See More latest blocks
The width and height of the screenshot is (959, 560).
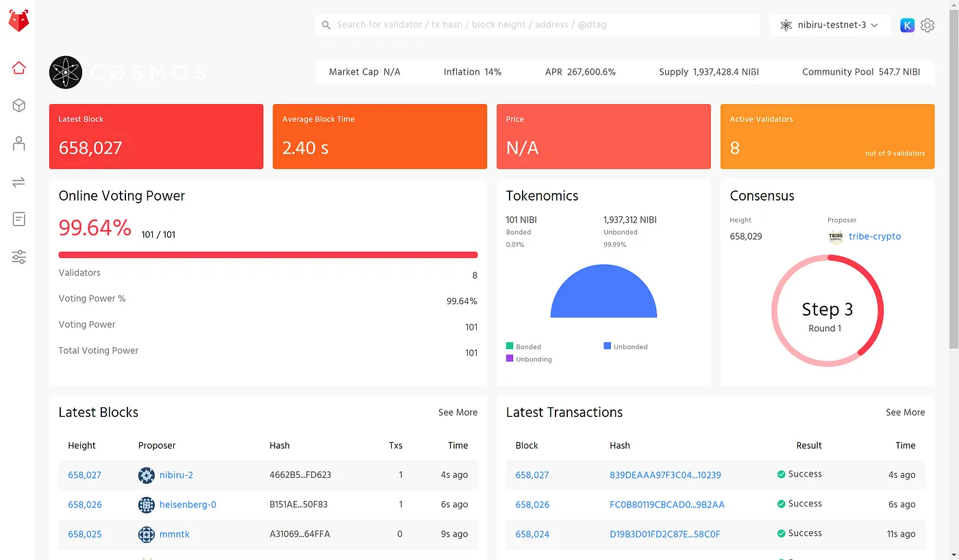click(x=458, y=413)
